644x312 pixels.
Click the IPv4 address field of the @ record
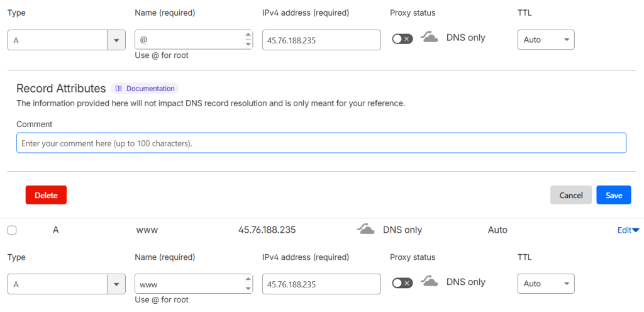[321, 40]
